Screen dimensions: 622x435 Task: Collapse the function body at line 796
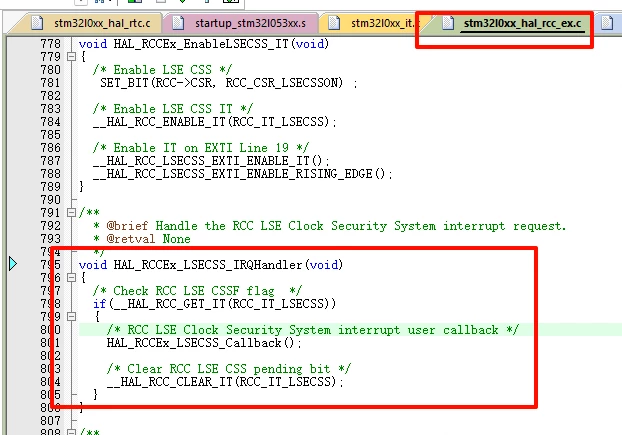pyautogui.click(x=71, y=278)
